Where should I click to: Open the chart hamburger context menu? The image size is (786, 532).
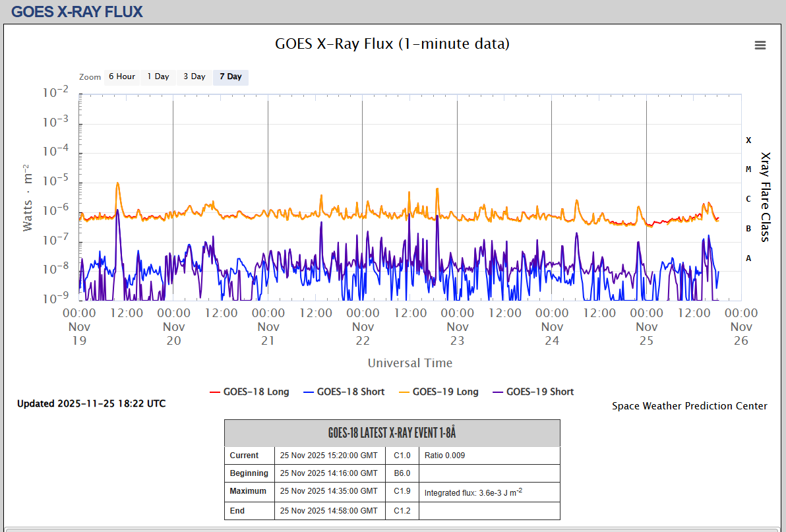(760, 45)
